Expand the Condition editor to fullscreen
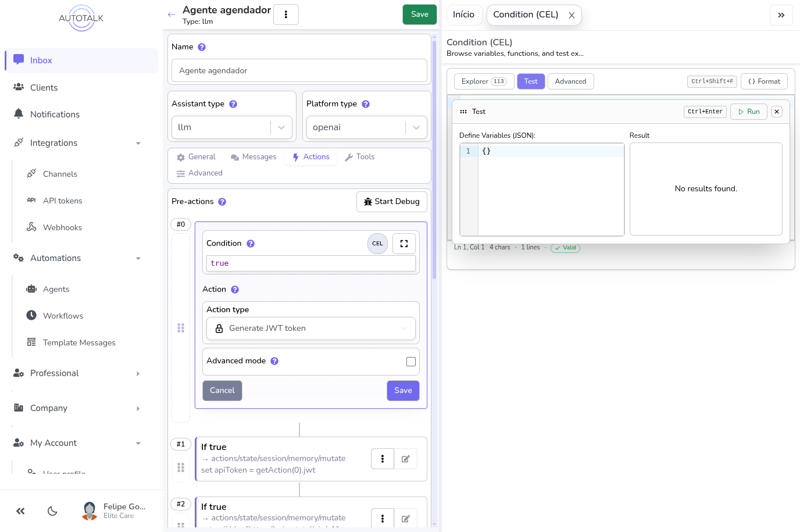800x532 pixels. coord(403,244)
